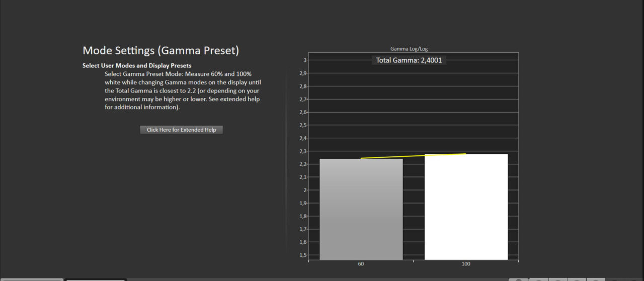Click the y-axis value 1,5
The image size is (644, 281).
pos(302,255)
